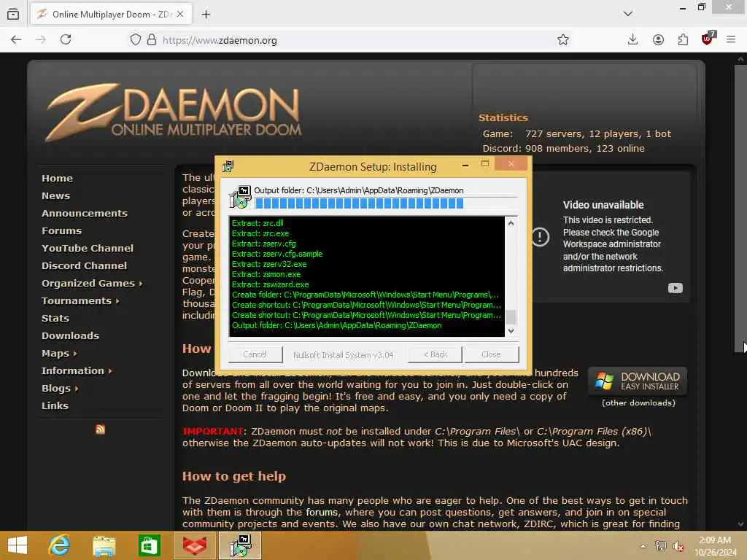This screenshot has height=560, width=747.
Task: Click muted volume tray icon
Action: (678, 547)
